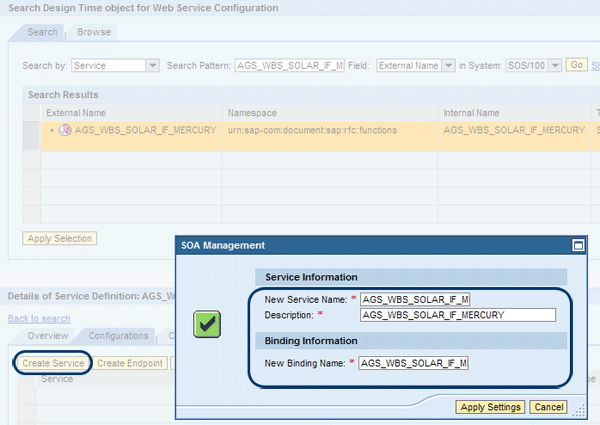Go to the Overview tab

pyautogui.click(x=47, y=336)
